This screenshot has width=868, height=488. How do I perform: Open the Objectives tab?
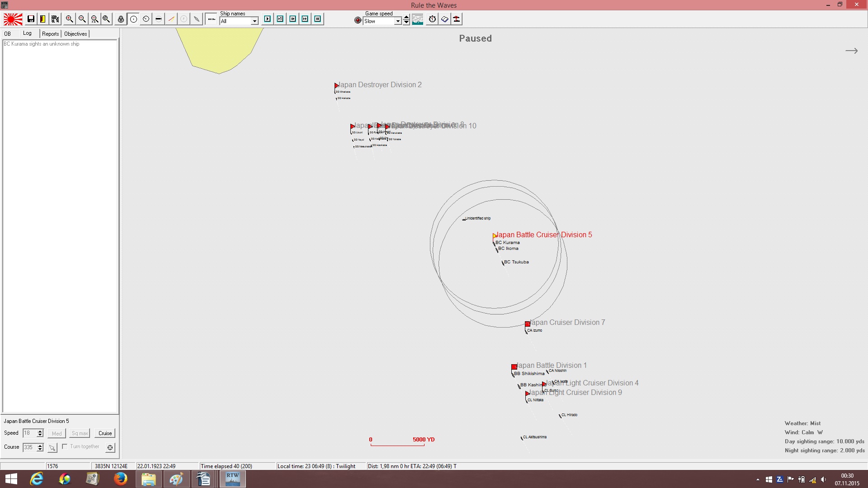coord(75,34)
